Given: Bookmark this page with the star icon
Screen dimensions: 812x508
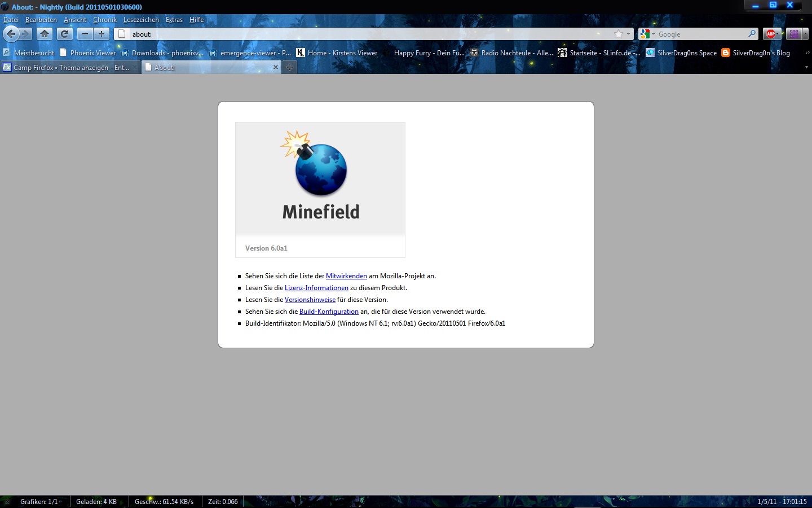Looking at the screenshot, I should click(x=619, y=34).
